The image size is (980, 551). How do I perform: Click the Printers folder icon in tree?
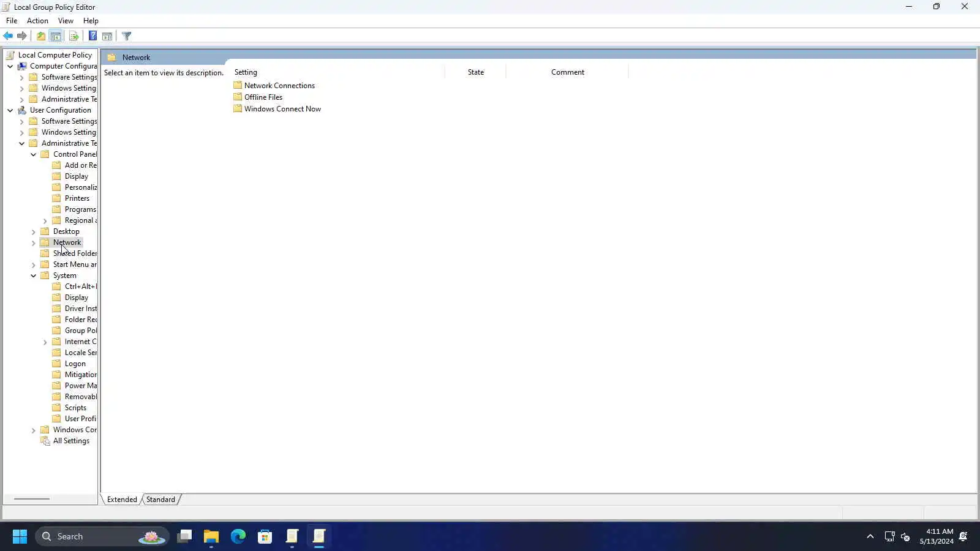(x=56, y=198)
